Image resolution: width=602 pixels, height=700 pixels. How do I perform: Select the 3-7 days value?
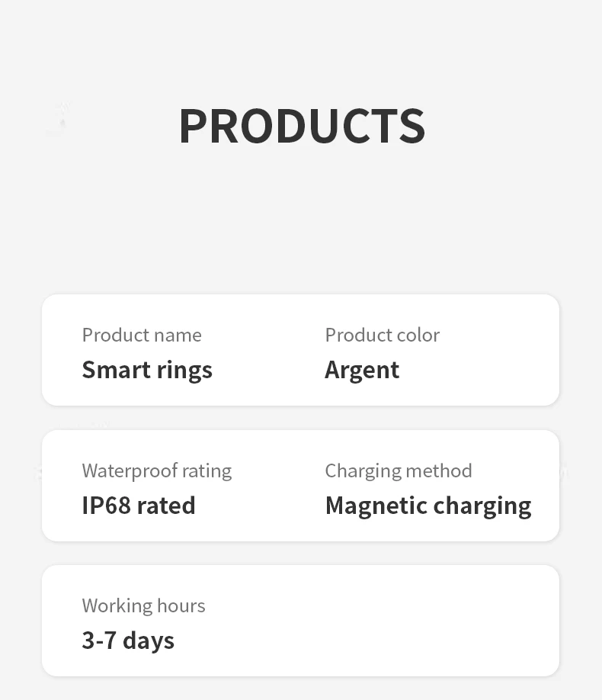(128, 641)
